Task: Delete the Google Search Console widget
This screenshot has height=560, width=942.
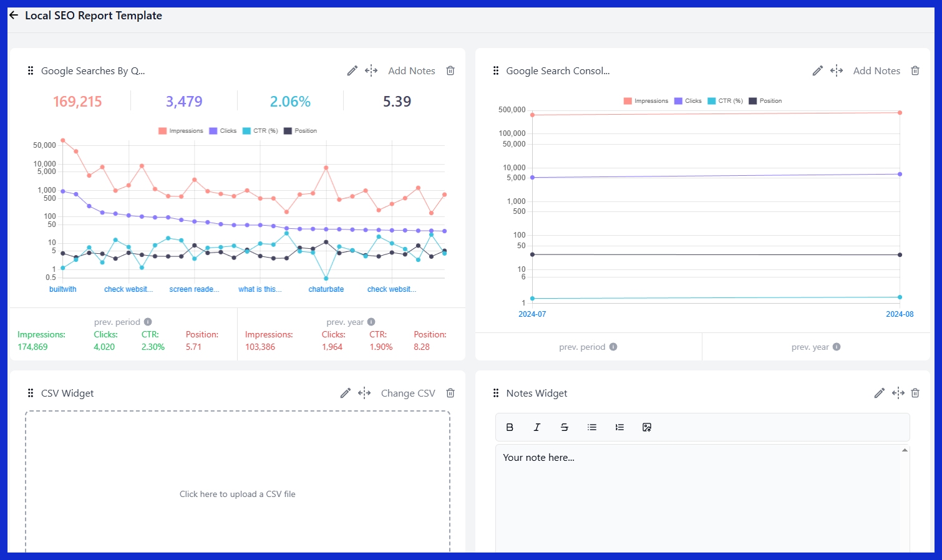Action: (915, 71)
